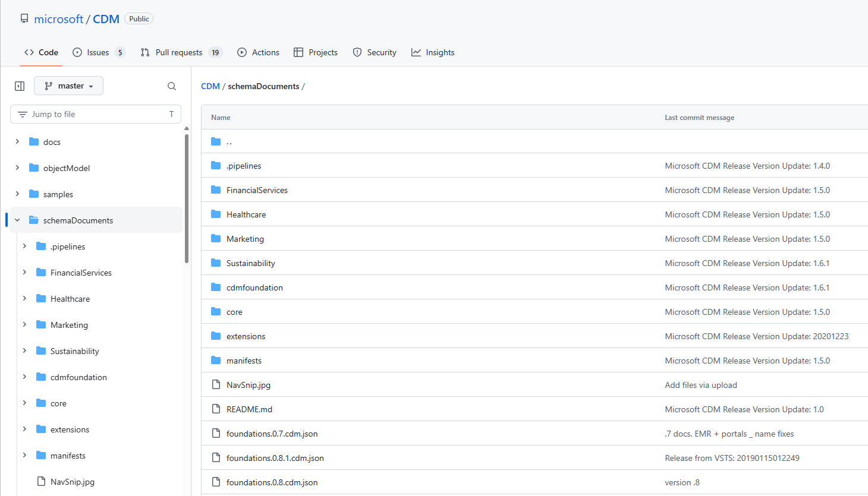This screenshot has width=868, height=496.
Task: Expand the objectModel tree folder
Action: coord(17,168)
